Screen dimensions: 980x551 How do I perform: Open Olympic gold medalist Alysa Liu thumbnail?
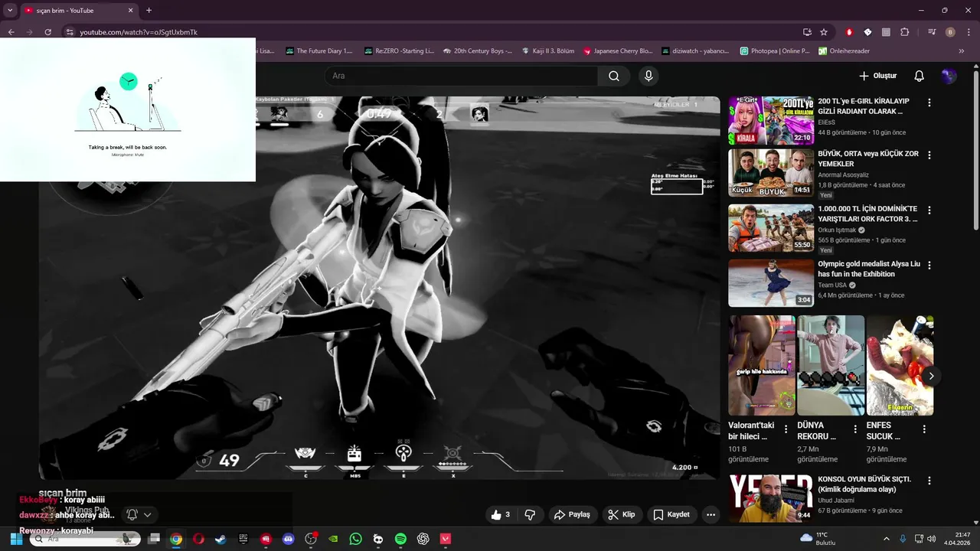pyautogui.click(x=771, y=282)
